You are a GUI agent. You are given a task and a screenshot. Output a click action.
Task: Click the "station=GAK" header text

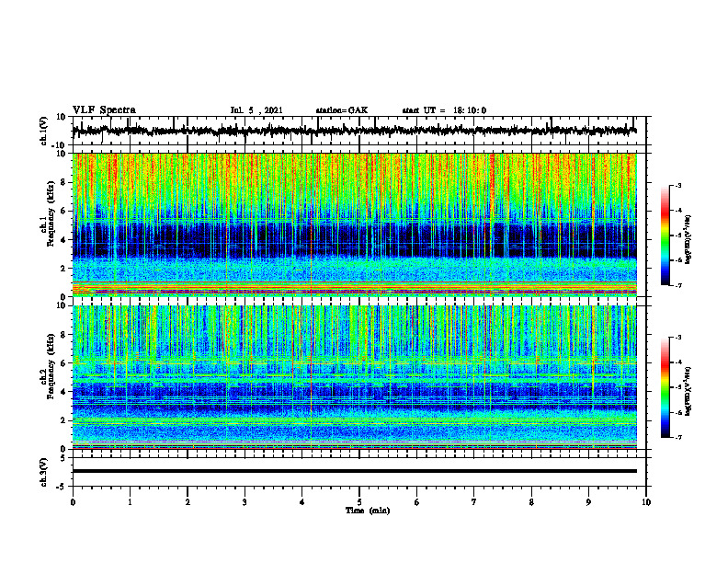coord(342,110)
